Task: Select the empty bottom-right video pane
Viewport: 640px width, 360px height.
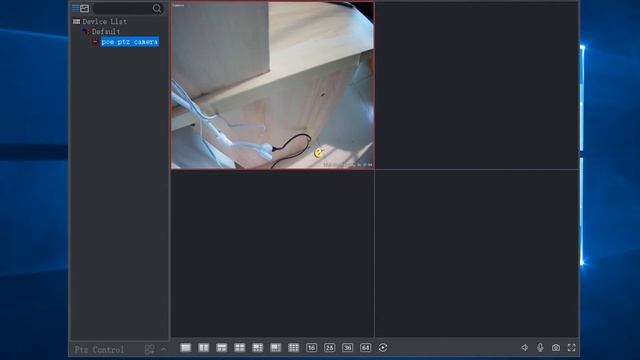Action: coord(476,253)
